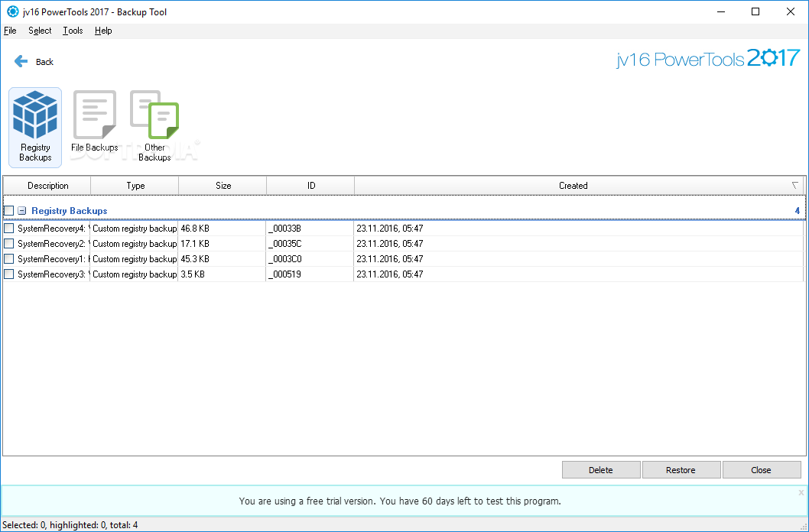Click the 46.8 KB size cell
This screenshot has width=809, height=532.
222,229
